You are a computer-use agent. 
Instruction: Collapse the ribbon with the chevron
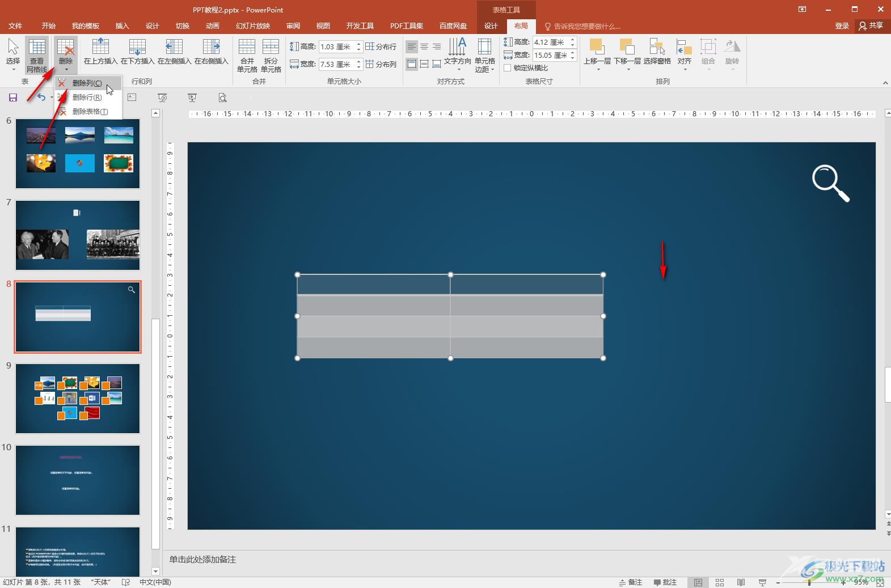(x=885, y=83)
